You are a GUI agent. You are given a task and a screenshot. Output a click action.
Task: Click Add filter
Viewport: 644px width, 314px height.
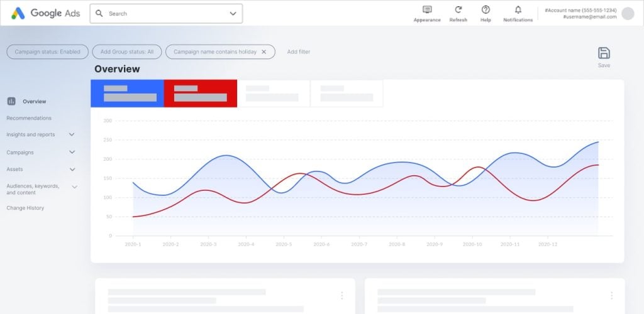point(299,52)
